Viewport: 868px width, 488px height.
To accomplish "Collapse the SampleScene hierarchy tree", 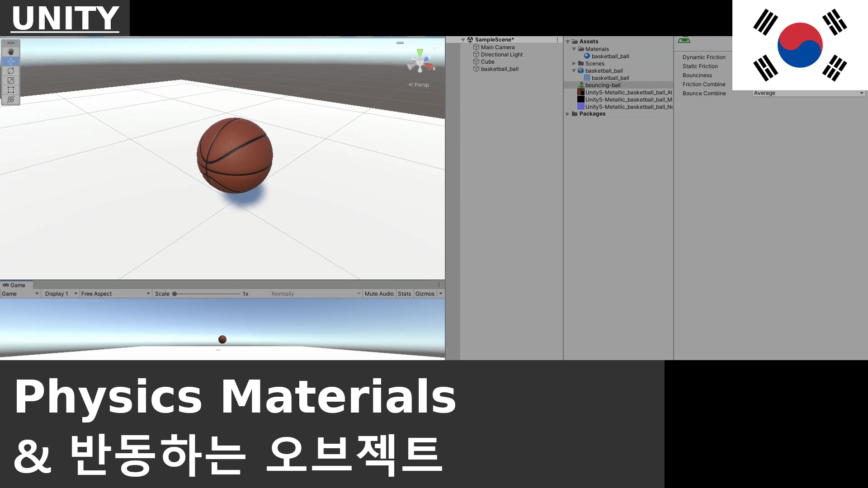I will pos(463,40).
